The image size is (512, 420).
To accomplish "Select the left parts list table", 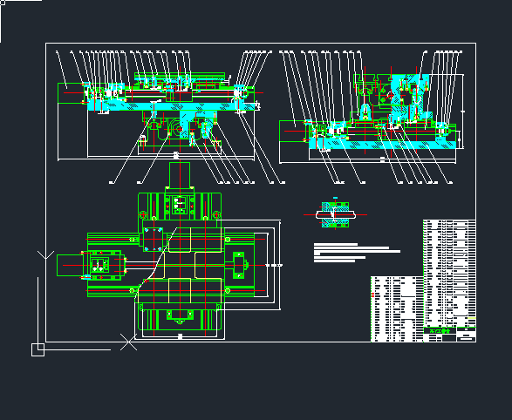I will pos(397,309).
